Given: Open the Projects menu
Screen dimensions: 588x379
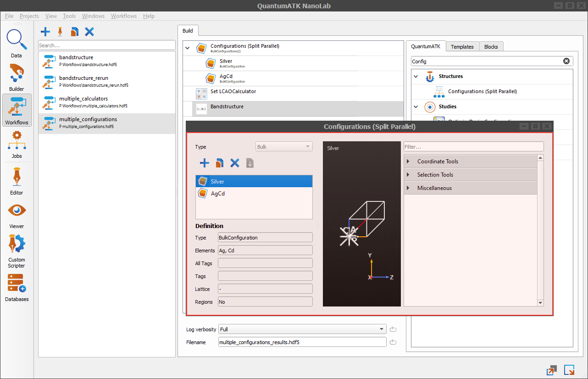Looking at the screenshot, I should (x=29, y=16).
